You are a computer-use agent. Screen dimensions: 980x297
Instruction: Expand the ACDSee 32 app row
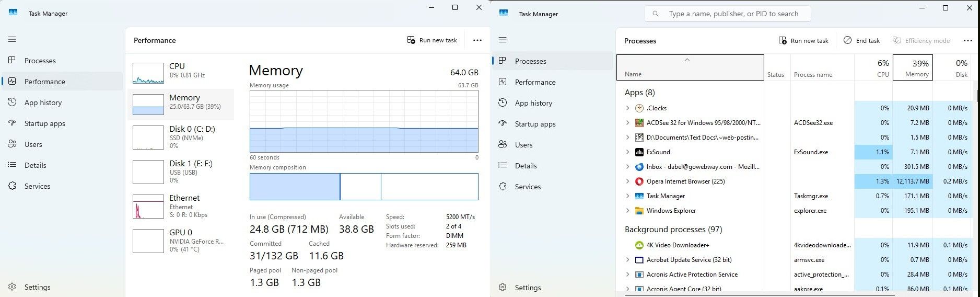(x=627, y=123)
